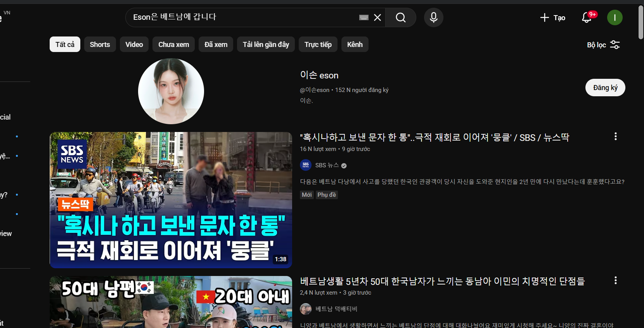The width and height of the screenshot is (644, 328).
Task: Play the SBS News video thumbnail
Action: [x=171, y=200]
